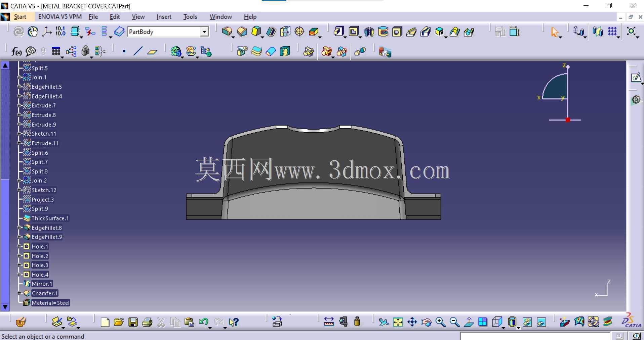
Task: Click the Zoom Out icon
Action: (454, 322)
